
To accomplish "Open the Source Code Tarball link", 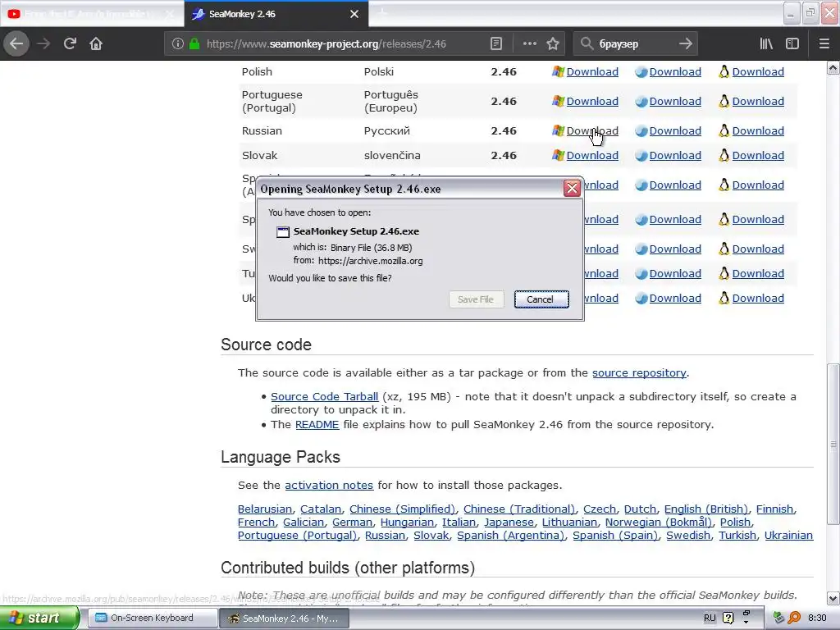I will coord(324,396).
